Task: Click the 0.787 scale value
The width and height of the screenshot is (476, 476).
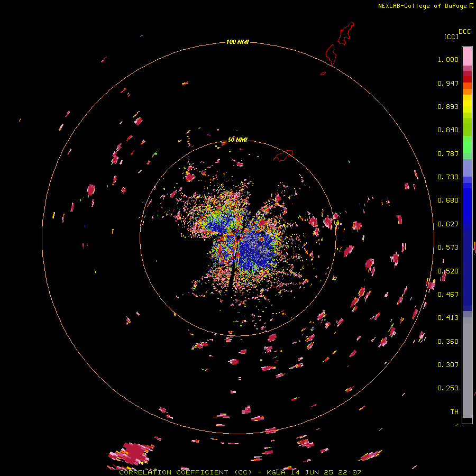Action: (448, 153)
